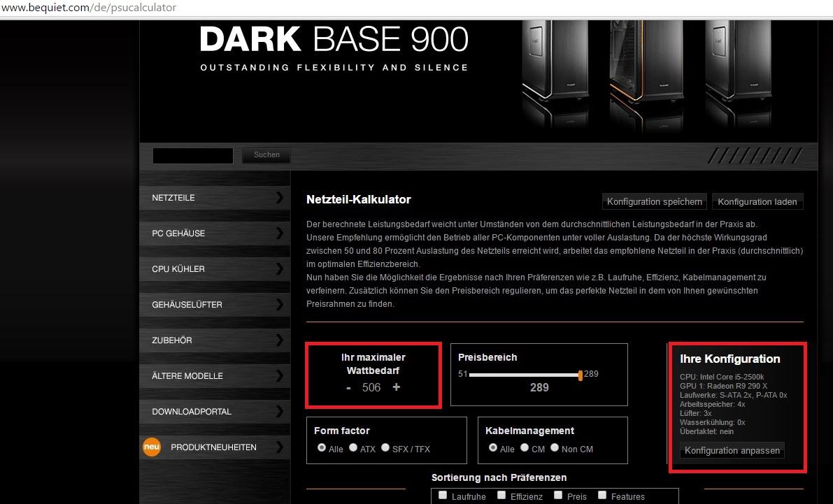Click the minimum price label 51
Image resolution: width=833 pixels, height=504 pixels.
tap(463, 374)
